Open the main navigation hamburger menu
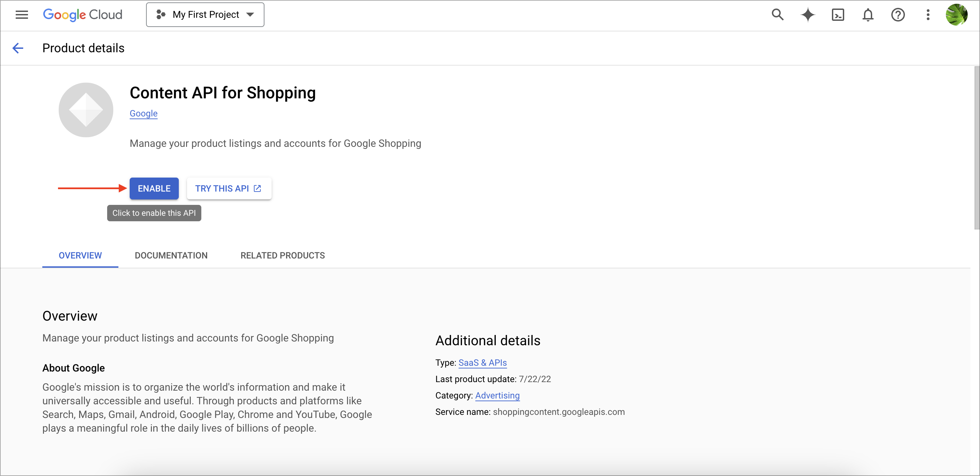980x476 pixels. 22,15
